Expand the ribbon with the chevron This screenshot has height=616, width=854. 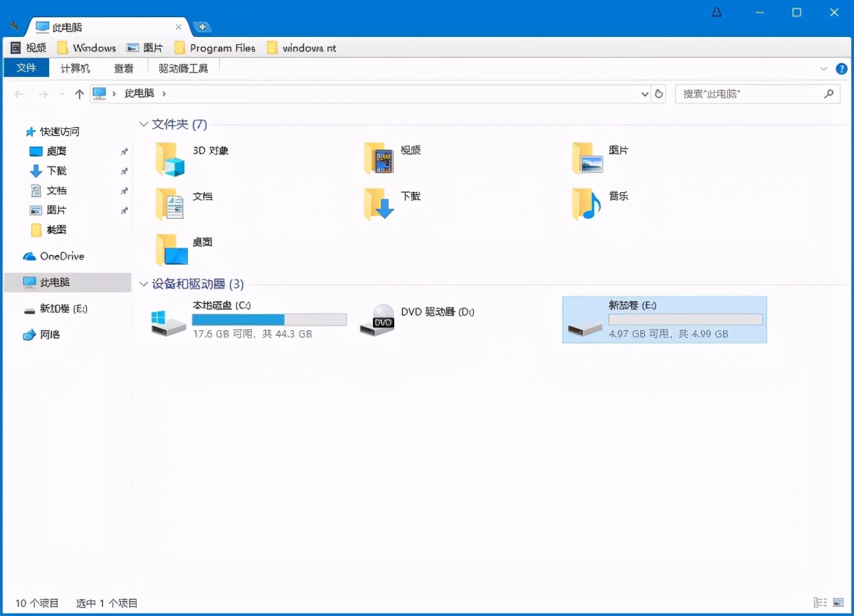point(824,69)
